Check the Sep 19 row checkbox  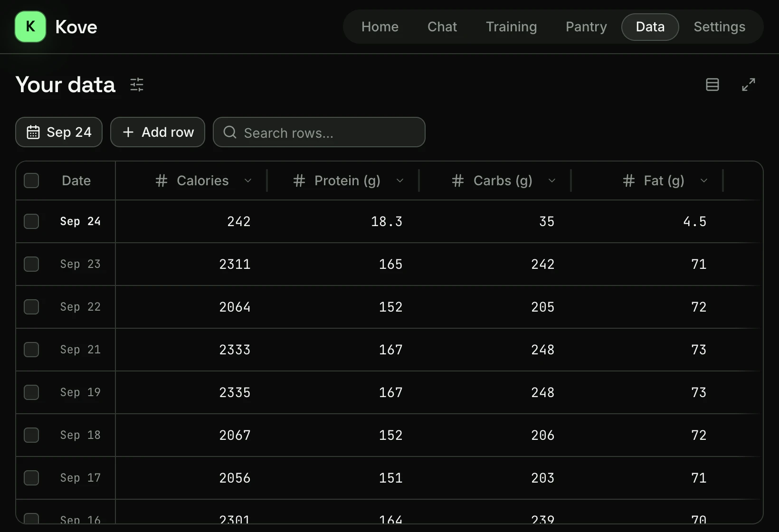coord(31,392)
